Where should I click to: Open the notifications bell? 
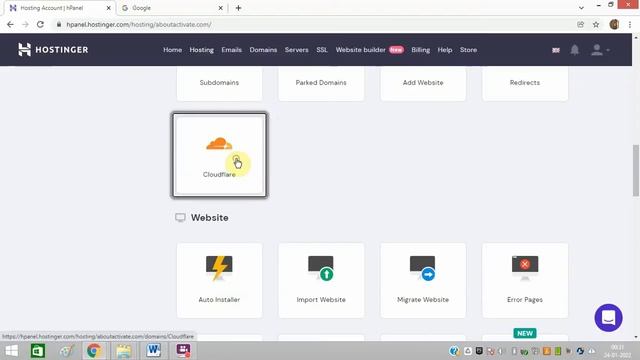[575, 50]
